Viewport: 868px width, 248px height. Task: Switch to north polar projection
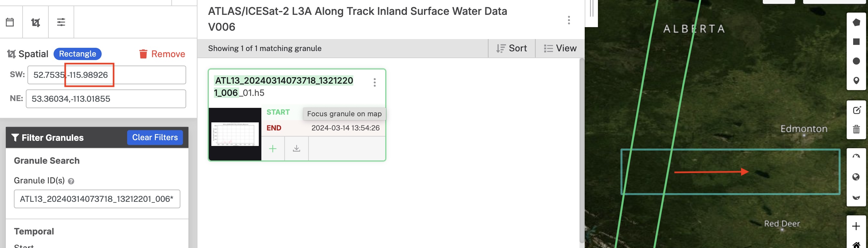[x=856, y=157]
